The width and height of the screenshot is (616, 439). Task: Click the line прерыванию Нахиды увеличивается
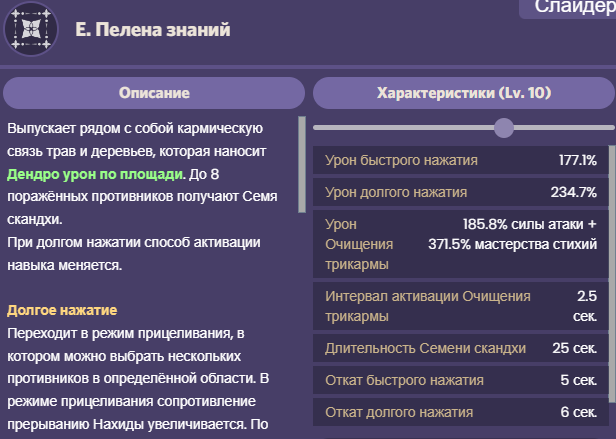(138, 424)
